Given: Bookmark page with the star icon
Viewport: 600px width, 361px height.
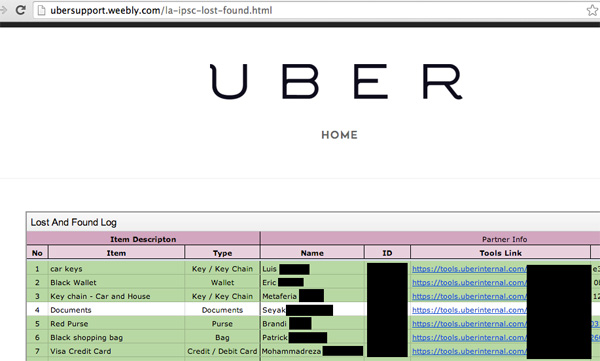Looking at the screenshot, I should tap(593, 10).
